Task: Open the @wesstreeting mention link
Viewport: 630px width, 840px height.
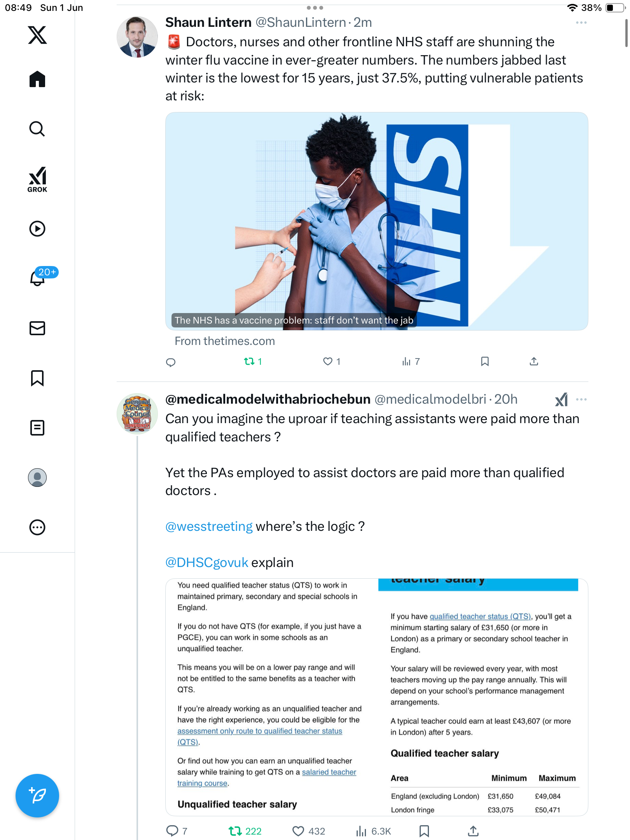Action: click(x=209, y=527)
